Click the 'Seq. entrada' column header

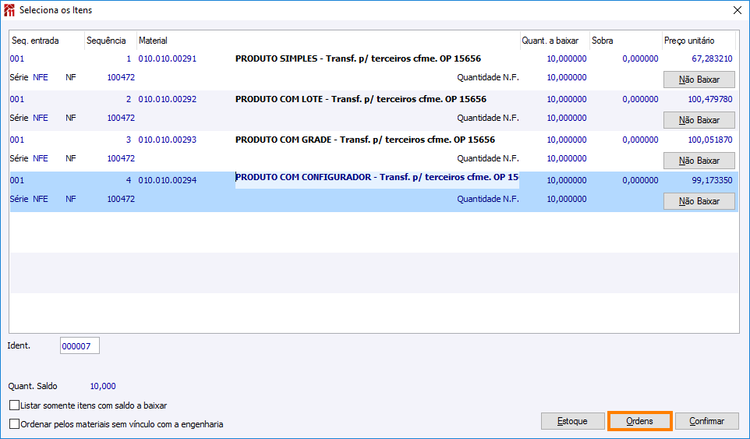point(47,41)
